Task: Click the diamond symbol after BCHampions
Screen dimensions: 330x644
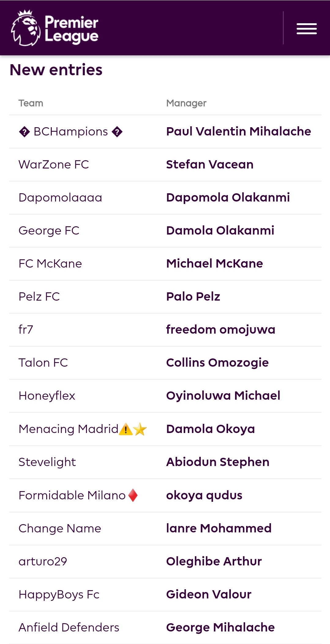Action: 117,132
